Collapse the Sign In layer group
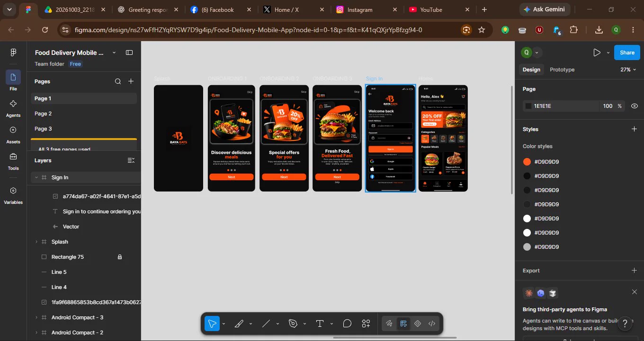This screenshot has height=341, width=644. [36, 177]
